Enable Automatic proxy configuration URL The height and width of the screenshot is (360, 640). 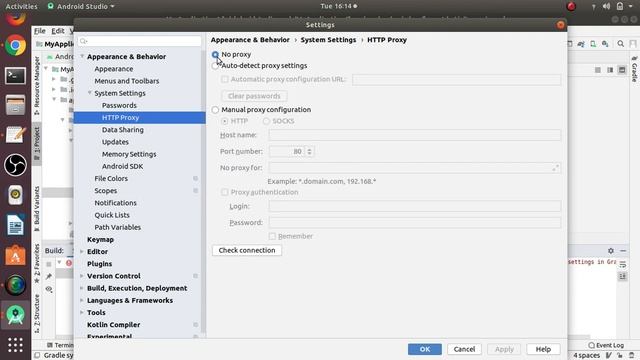[x=224, y=79]
